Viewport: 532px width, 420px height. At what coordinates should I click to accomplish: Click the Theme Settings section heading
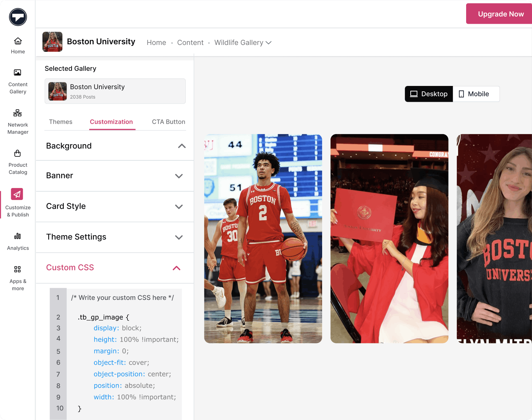coord(76,237)
